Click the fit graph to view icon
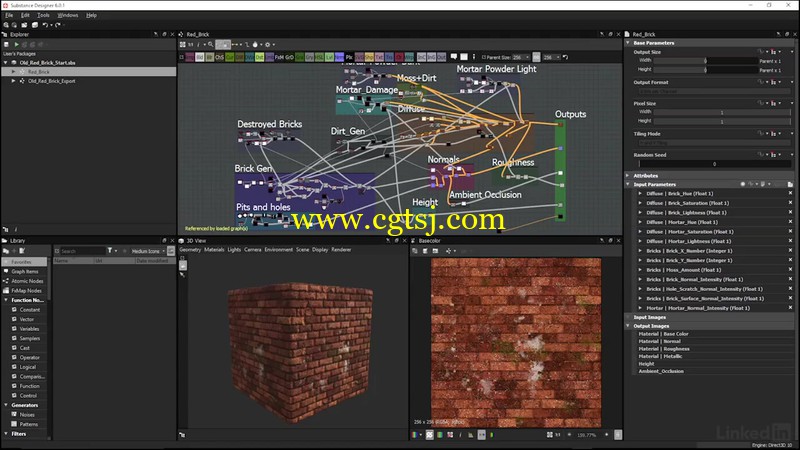The width and height of the screenshot is (800, 450). pos(183,44)
